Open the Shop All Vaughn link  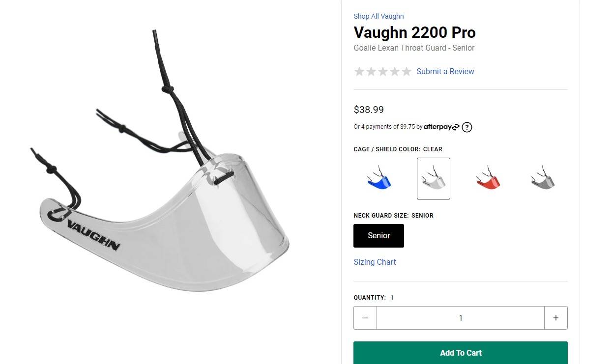coord(379,16)
